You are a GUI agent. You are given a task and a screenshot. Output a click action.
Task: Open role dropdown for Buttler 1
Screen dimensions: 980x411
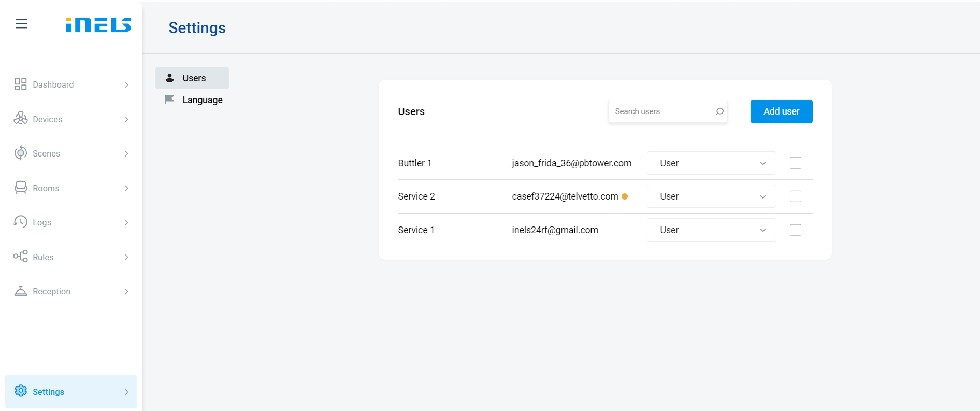pos(711,163)
